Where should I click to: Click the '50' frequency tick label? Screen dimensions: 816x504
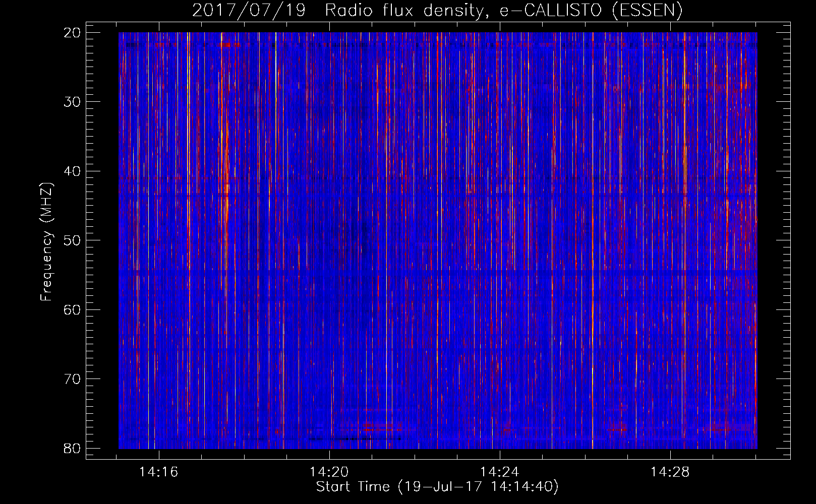point(72,240)
